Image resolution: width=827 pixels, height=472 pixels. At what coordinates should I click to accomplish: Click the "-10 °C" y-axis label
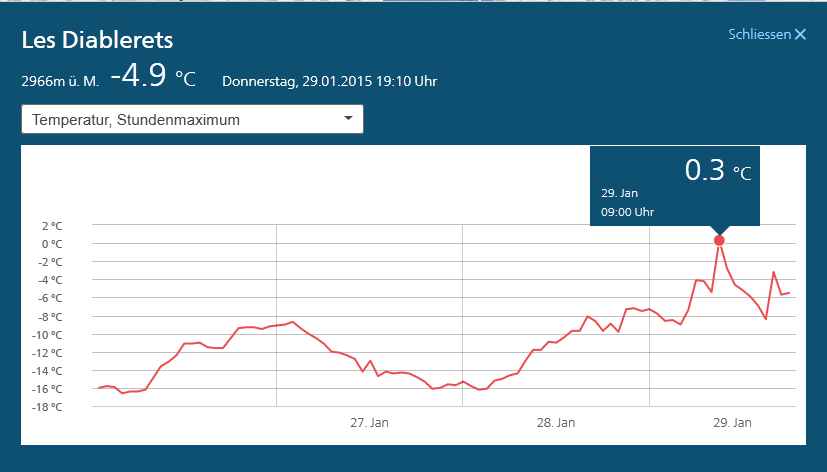tap(46, 334)
